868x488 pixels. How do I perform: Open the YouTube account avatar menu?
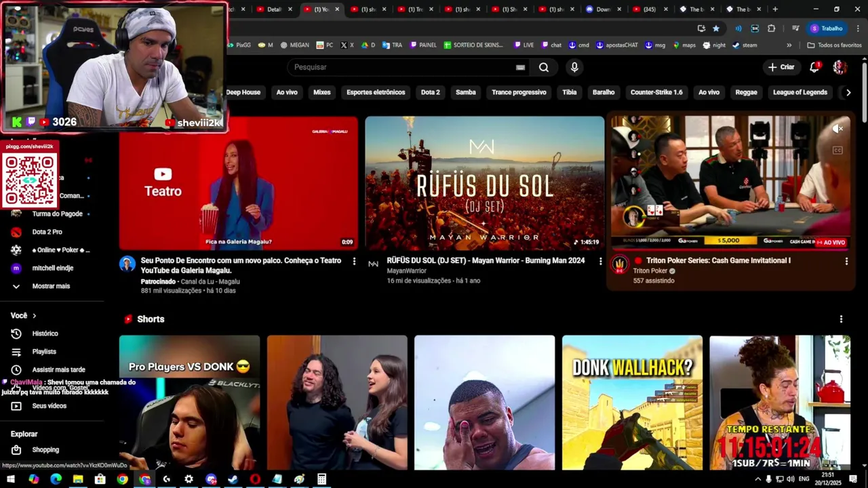[x=840, y=67]
